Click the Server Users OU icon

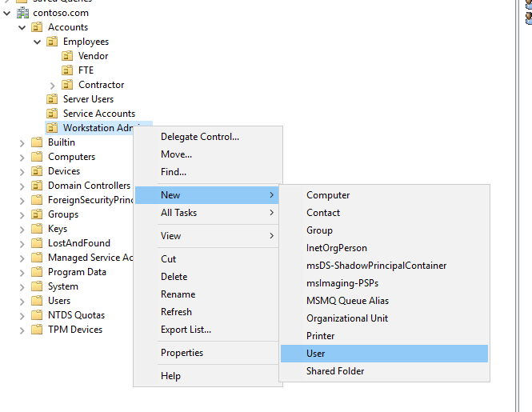52,99
